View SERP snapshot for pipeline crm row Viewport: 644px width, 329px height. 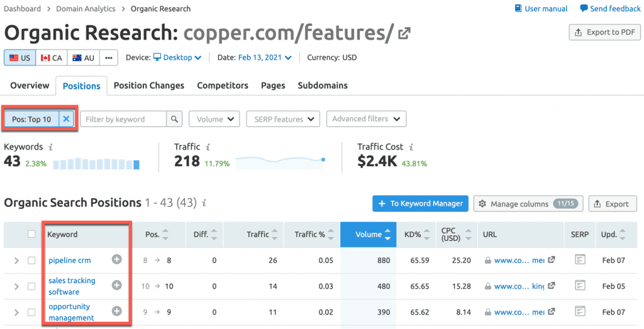pyautogui.click(x=580, y=260)
